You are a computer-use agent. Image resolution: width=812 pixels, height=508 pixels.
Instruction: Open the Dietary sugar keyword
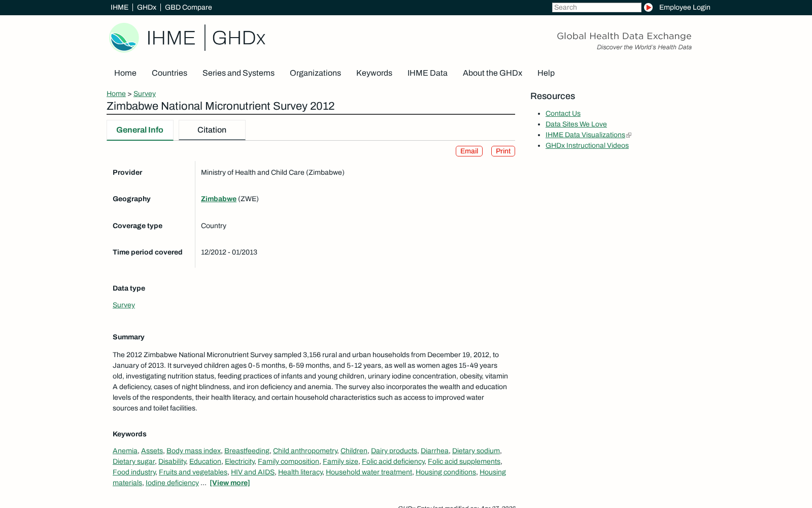133,462
